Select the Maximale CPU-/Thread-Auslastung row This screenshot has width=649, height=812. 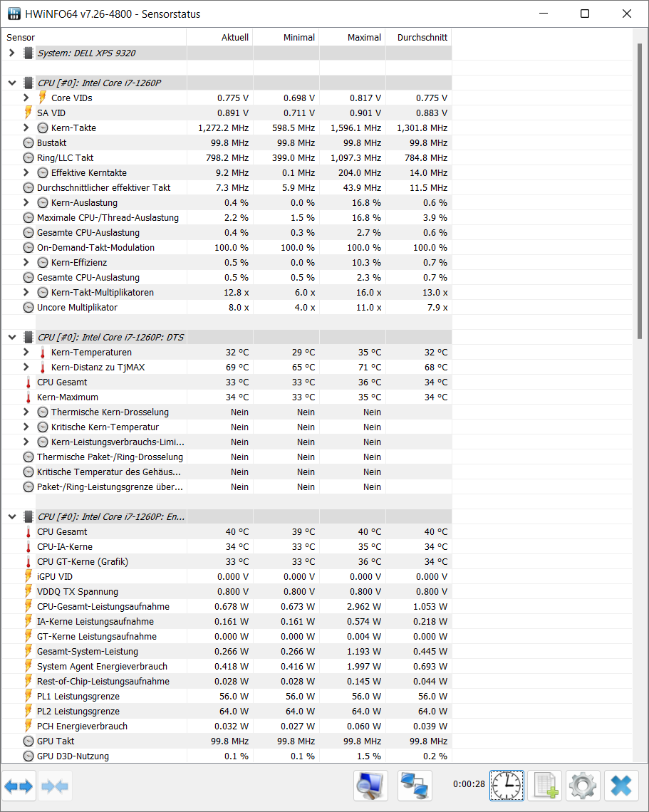[227, 217]
